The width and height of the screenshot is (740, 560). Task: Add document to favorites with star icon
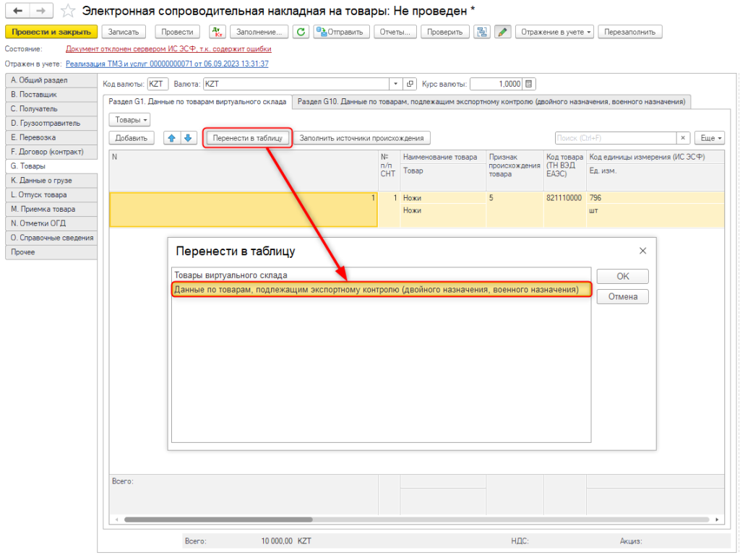[x=69, y=10]
